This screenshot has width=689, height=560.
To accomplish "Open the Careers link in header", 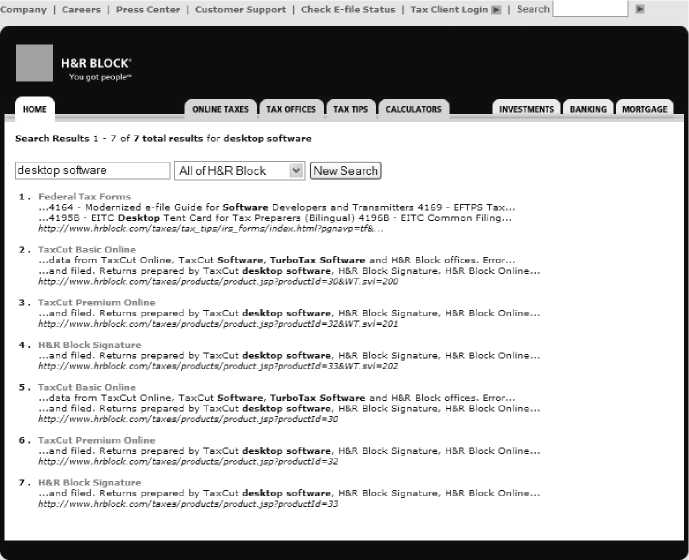I will [81, 10].
